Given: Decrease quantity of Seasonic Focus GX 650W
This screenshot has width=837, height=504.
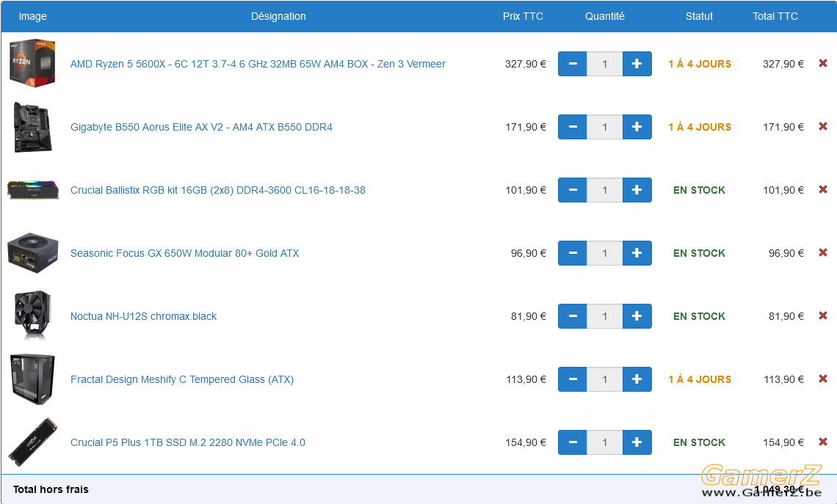Looking at the screenshot, I should (573, 253).
